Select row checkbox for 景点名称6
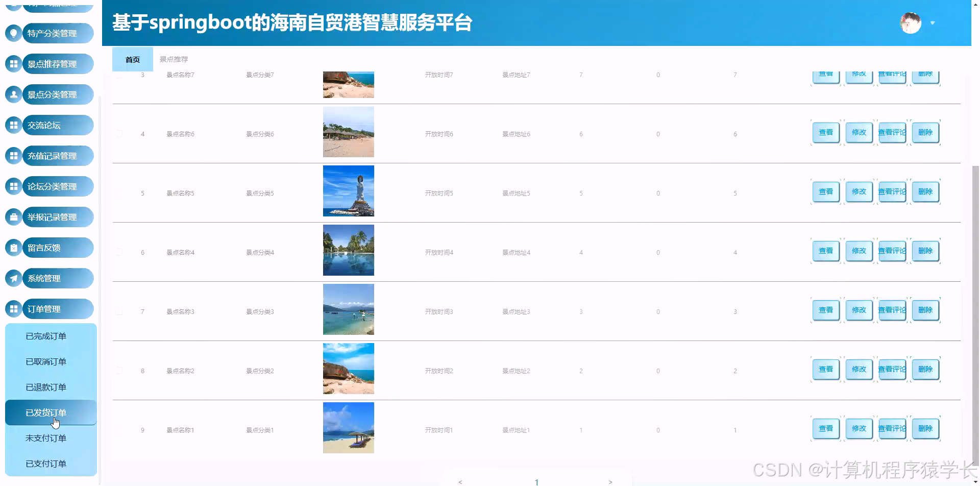 (x=119, y=134)
